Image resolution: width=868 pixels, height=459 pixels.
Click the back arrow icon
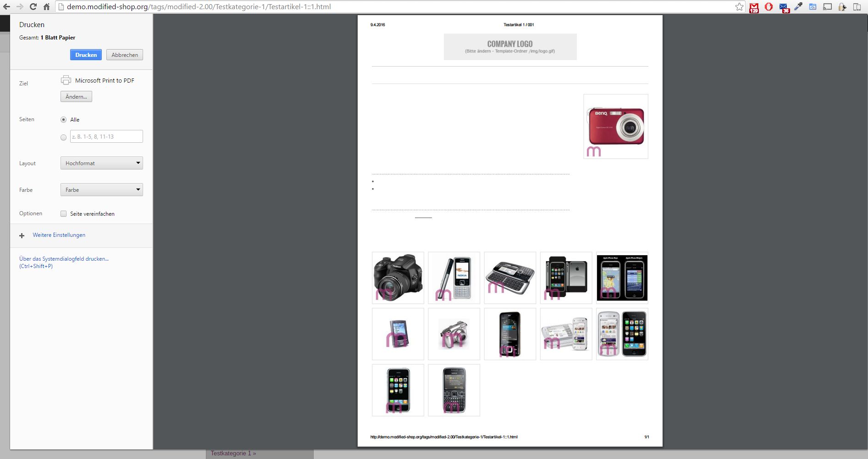[6, 7]
